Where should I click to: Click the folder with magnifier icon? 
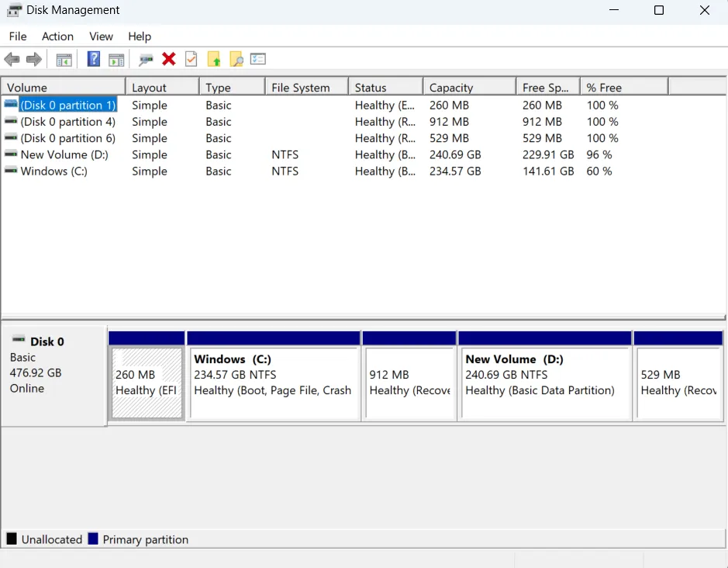(x=236, y=60)
